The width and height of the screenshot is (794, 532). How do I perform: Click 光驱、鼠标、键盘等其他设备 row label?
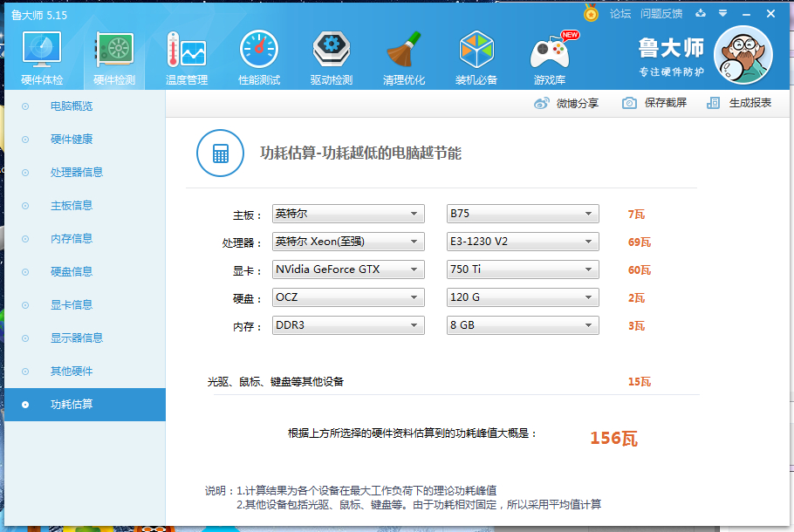coord(276,382)
